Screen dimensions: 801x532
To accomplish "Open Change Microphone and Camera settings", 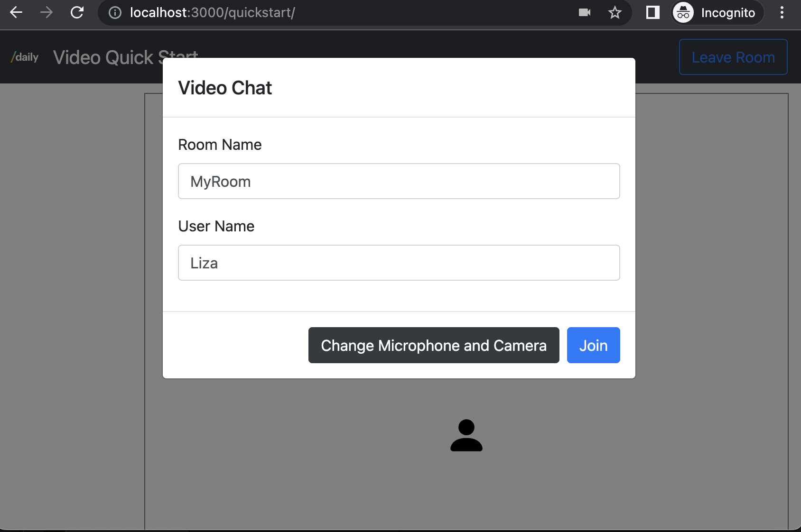I will (433, 345).
